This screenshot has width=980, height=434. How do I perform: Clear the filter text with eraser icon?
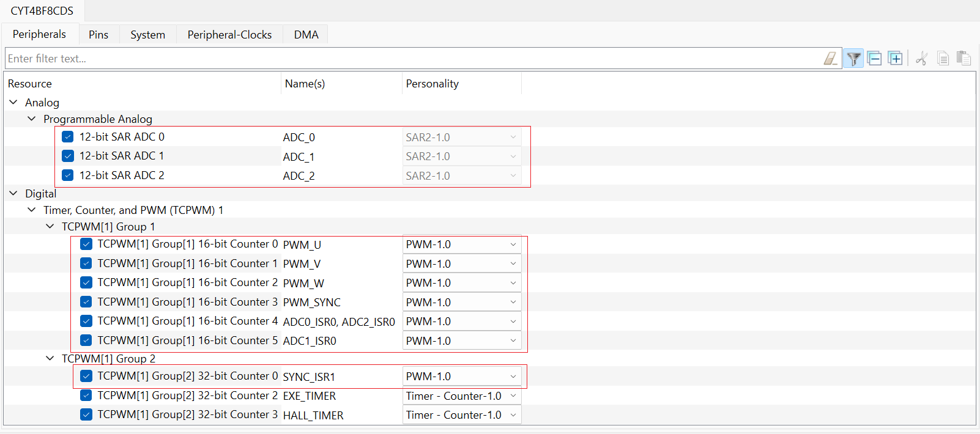point(830,59)
